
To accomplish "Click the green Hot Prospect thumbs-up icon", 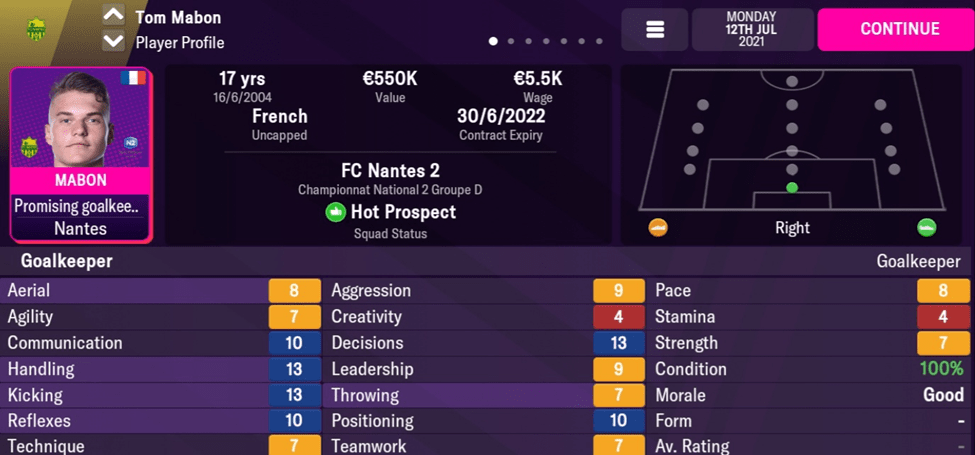I will [x=336, y=212].
